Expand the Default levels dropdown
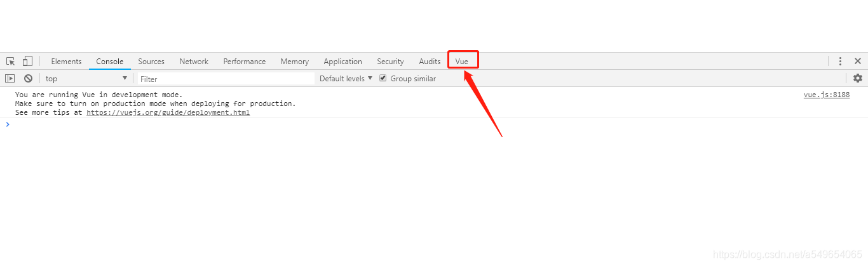This screenshot has width=868, height=266. pos(346,79)
